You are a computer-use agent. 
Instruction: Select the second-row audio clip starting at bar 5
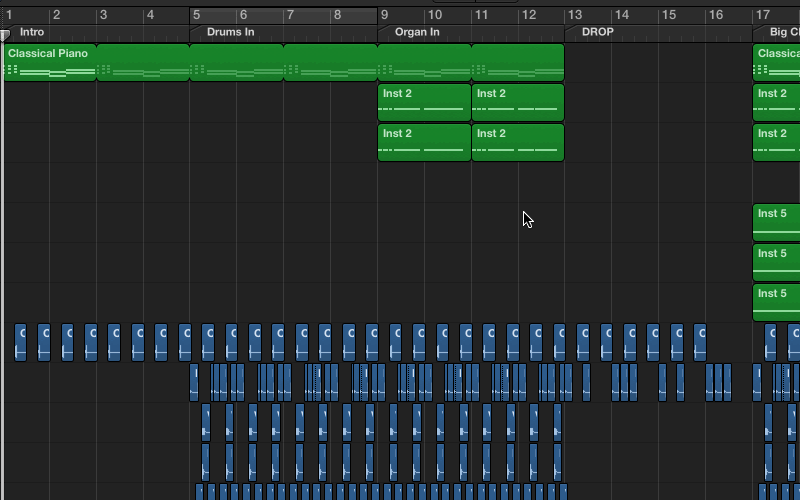[194, 382]
